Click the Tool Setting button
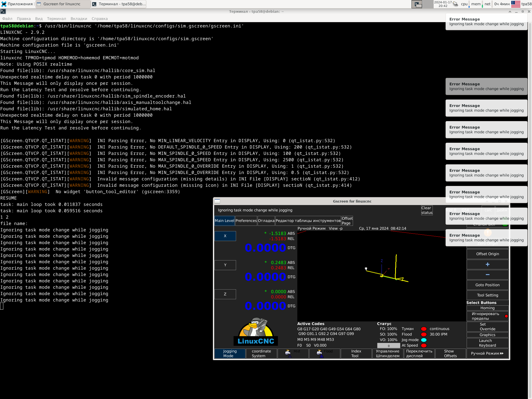532x399 pixels. (x=487, y=295)
